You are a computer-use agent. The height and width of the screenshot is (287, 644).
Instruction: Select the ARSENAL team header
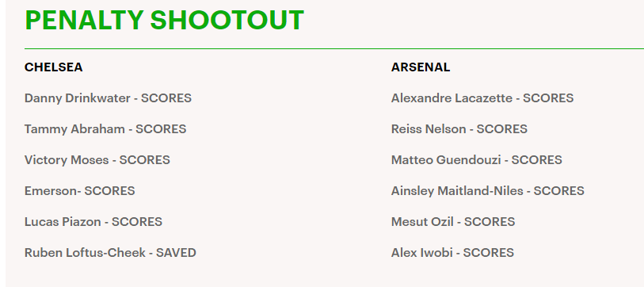click(421, 67)
